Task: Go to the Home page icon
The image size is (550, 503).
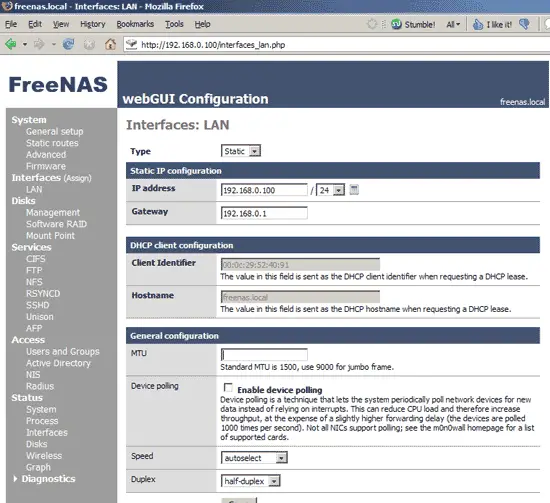Action: pyautogui.click(x=110, y=44)
